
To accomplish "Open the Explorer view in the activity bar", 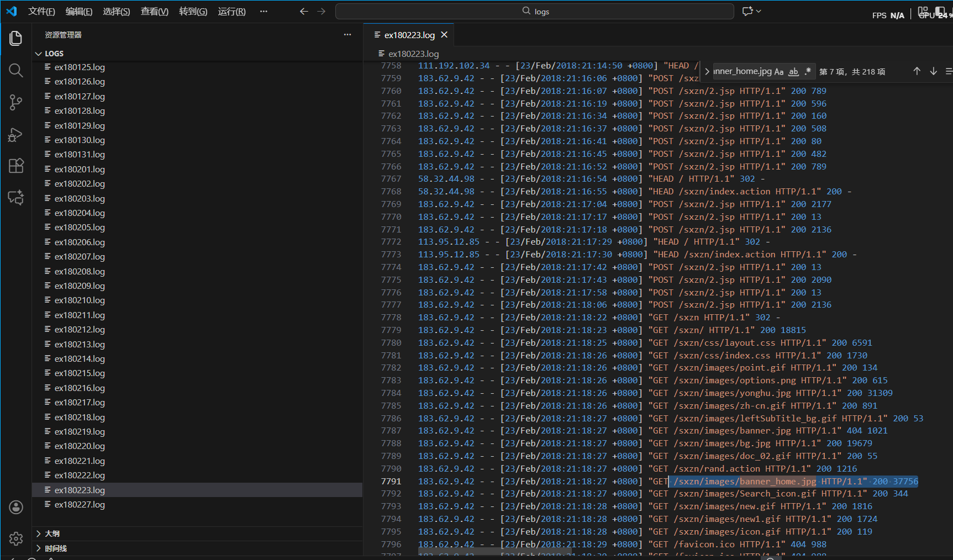I will point(16,38).
